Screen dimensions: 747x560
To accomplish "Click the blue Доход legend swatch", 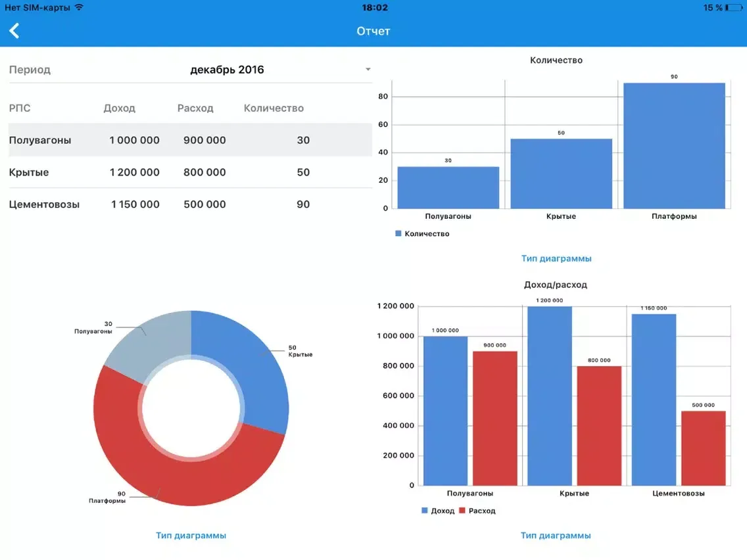I will tap(424, 511).
